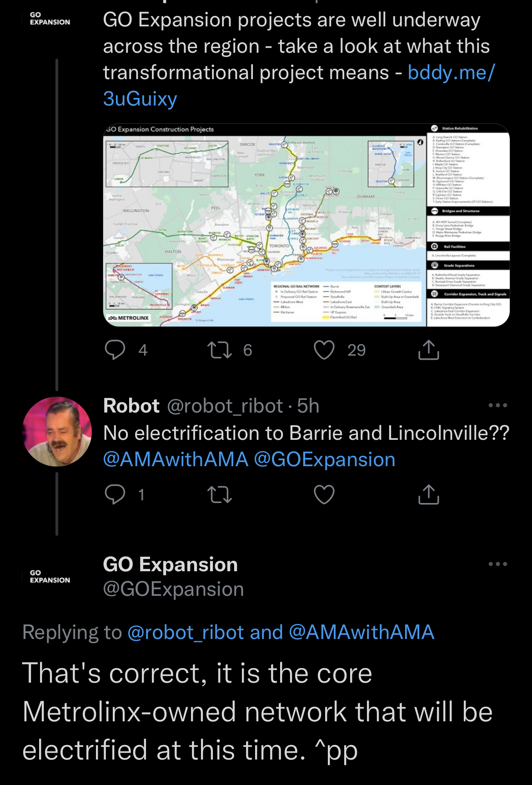View Robot's profile picture

click(57, 432)
